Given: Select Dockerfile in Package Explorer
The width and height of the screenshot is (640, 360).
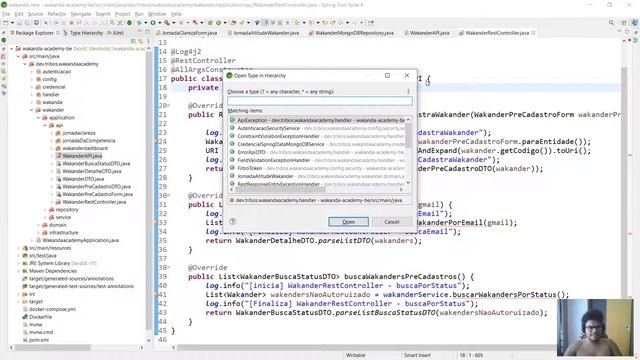Looking at the screenshot, I should coord(40,317).
